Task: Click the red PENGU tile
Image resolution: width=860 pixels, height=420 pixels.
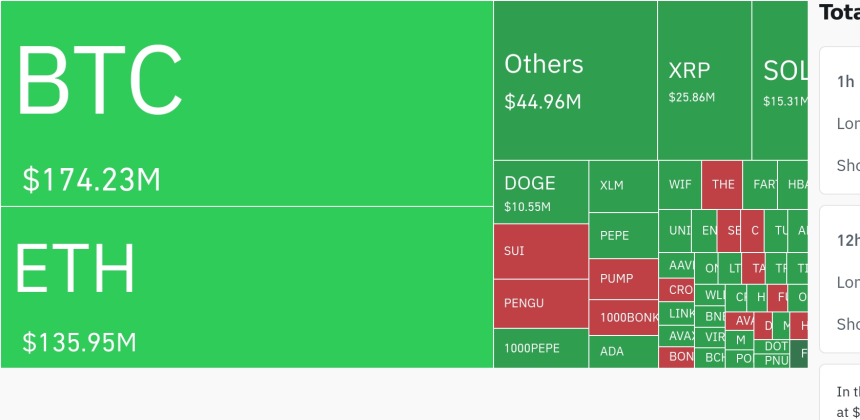Action: 540,302
